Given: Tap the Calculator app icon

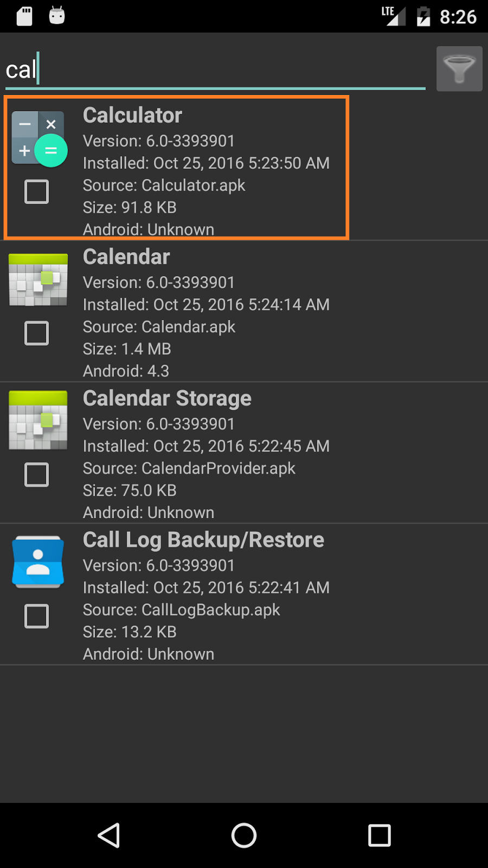Looking at the screenshot, I should [x=38, y=137].
